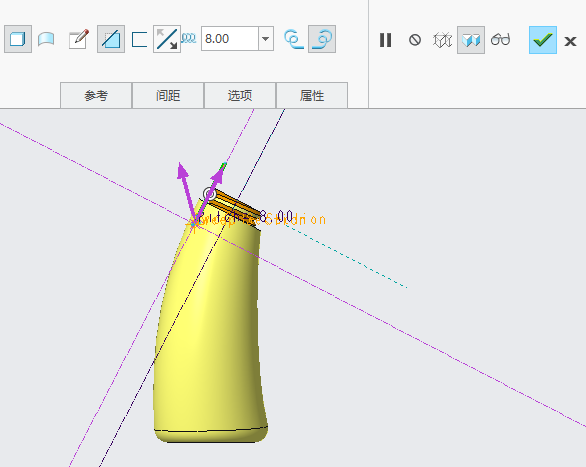Choose the right-handed rule helix icon
Screen dimensions: 586x467
pyautogui.click(x=322, y=39)
